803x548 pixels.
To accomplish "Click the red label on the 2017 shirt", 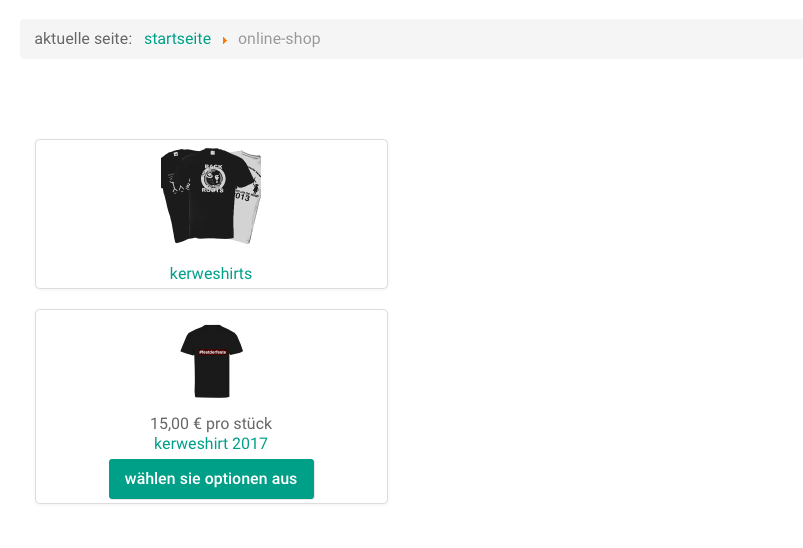I will (211, 353).
